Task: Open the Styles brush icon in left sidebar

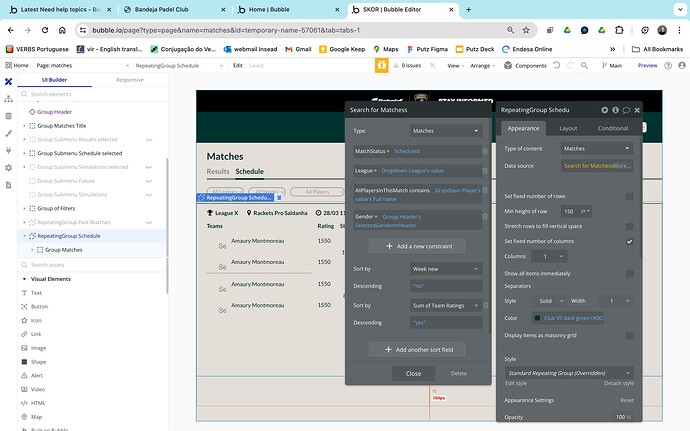Action: [8, 133]
